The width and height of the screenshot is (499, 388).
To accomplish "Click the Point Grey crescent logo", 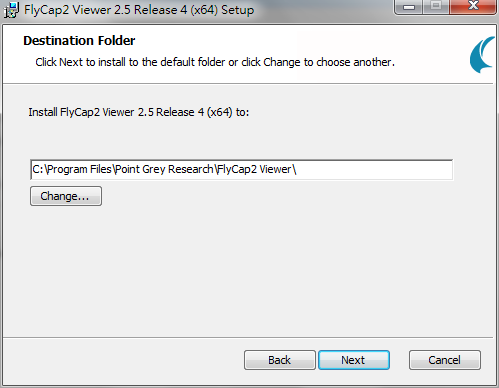I will pos(482,54).
